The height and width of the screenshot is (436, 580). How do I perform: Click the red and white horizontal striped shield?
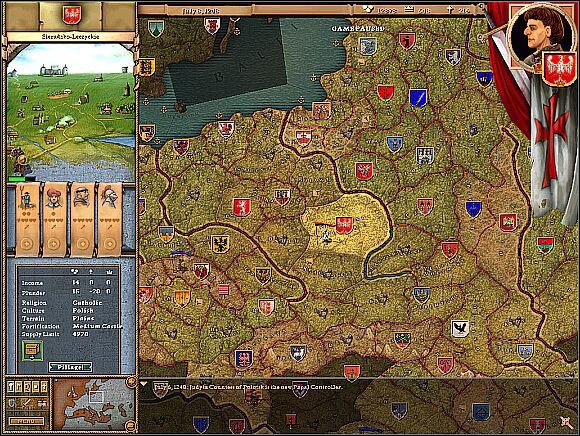point(223,289)
